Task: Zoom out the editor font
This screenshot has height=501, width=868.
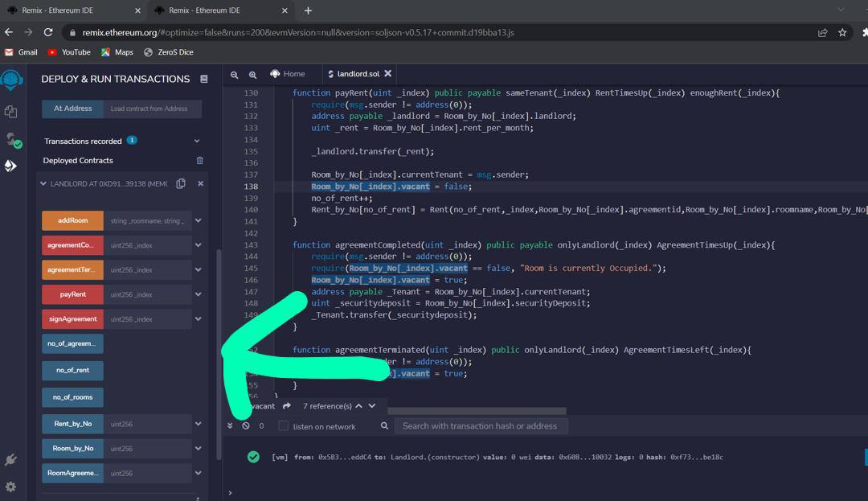Action: click(x=235, y=74)
